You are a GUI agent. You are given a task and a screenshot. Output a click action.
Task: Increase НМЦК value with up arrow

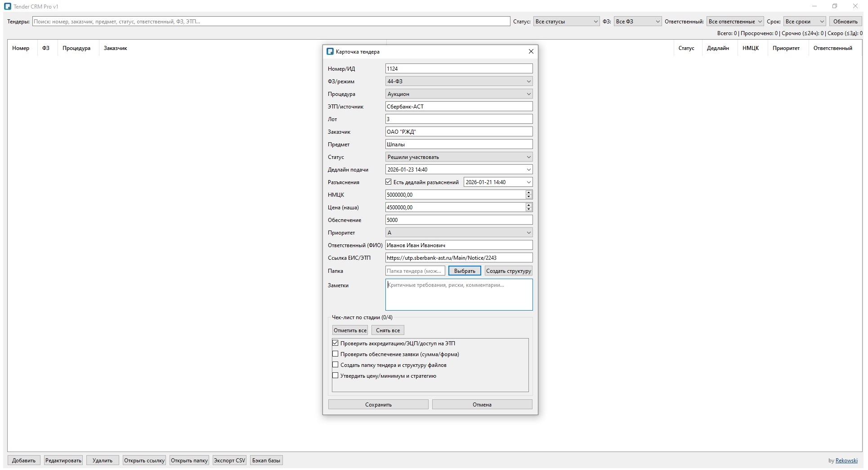[x=529, y=193]
